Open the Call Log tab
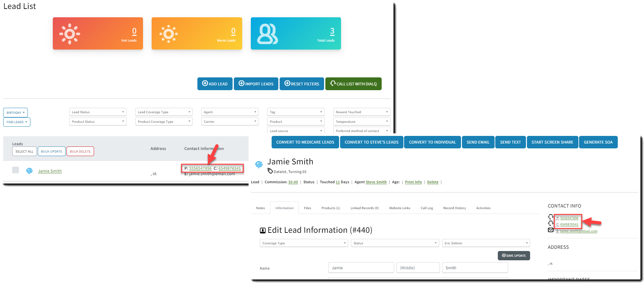 coord(427,208)
